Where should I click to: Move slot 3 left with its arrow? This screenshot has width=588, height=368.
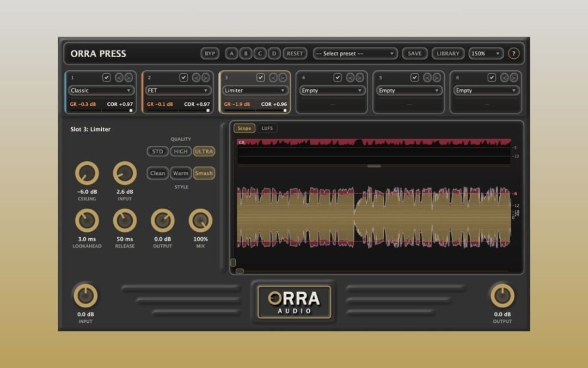click(273, 77)
